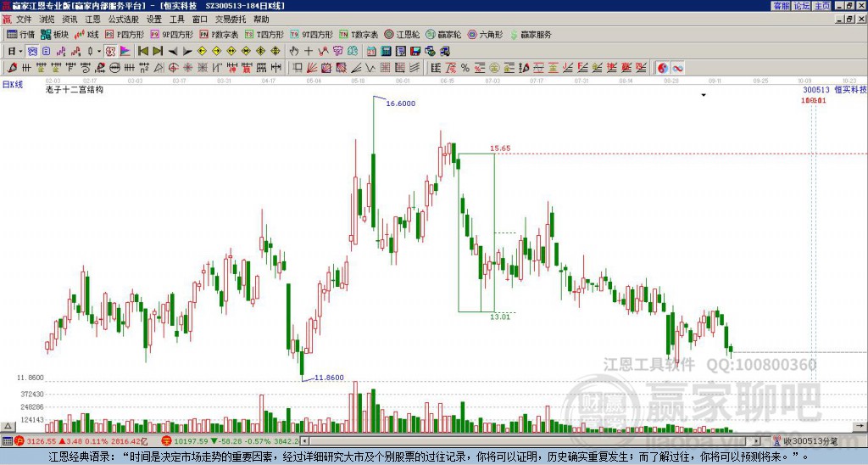This screenshot has width=868, height=465.
Task: Open the 客服 customer service link
Action: pyautogui.click(x=781, y=6)
